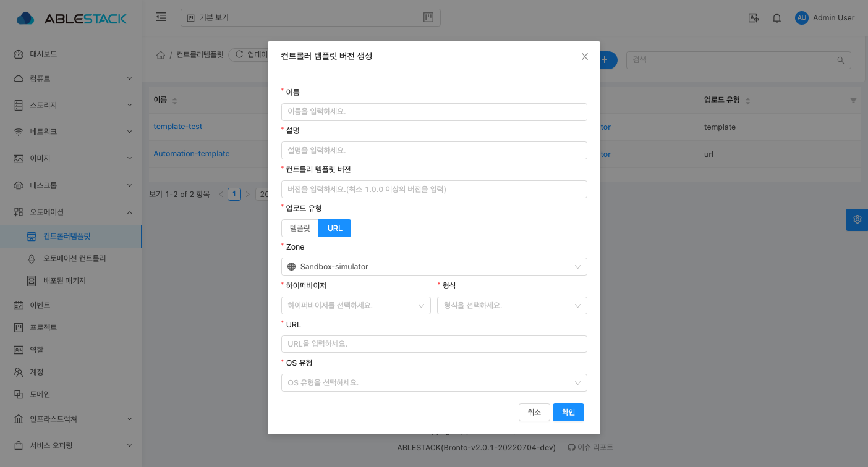Click the search magnifier icon
The width and height of the screenshot is (868, 467).
tap(841, 60)
